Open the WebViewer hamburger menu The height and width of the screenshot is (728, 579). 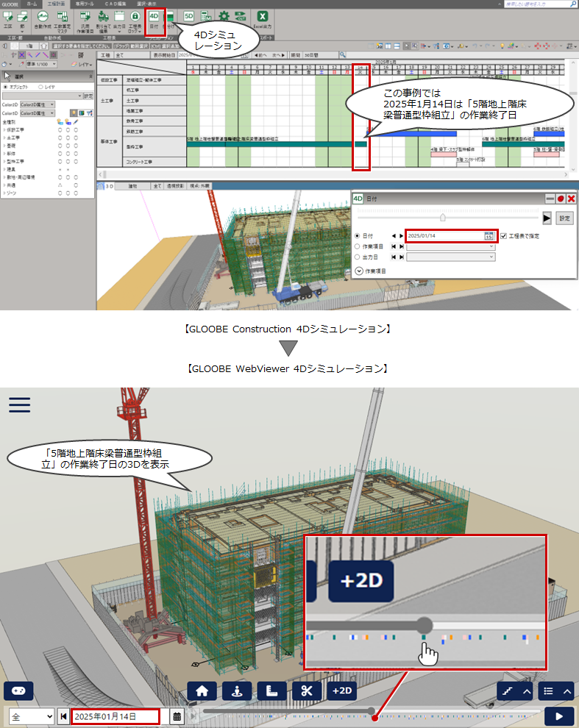click(20, 405)
